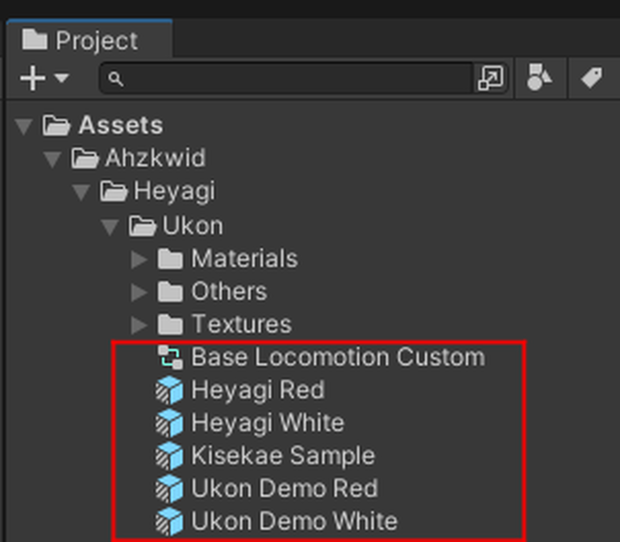Viewport: 620px width, 542px height.
Task: Switch to the Project tab
Action: click(89, 40)
